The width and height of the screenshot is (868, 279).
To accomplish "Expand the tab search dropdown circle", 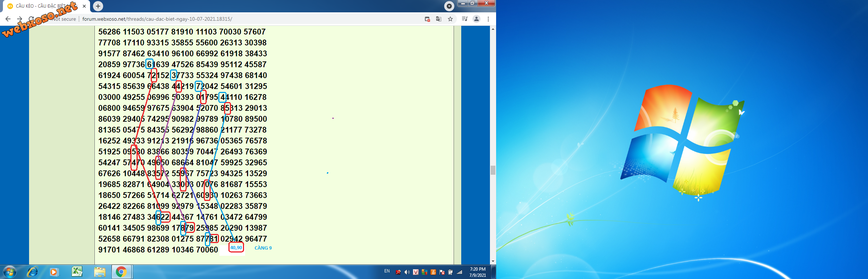I will point(449,6).
